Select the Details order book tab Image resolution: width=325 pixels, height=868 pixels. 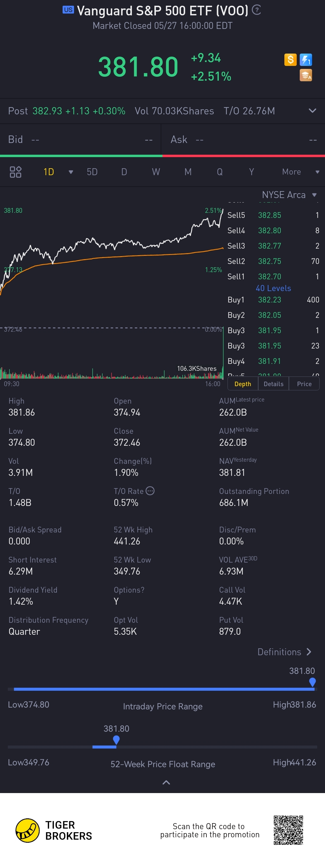(274, 384)
